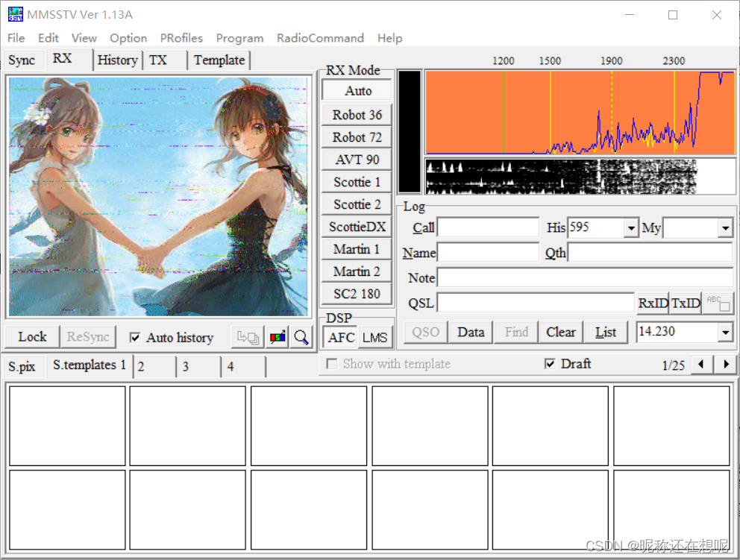This screenshot has height=560, width=740.
Task: Open the My RST dropdown
Action: (x=725, y=228)
